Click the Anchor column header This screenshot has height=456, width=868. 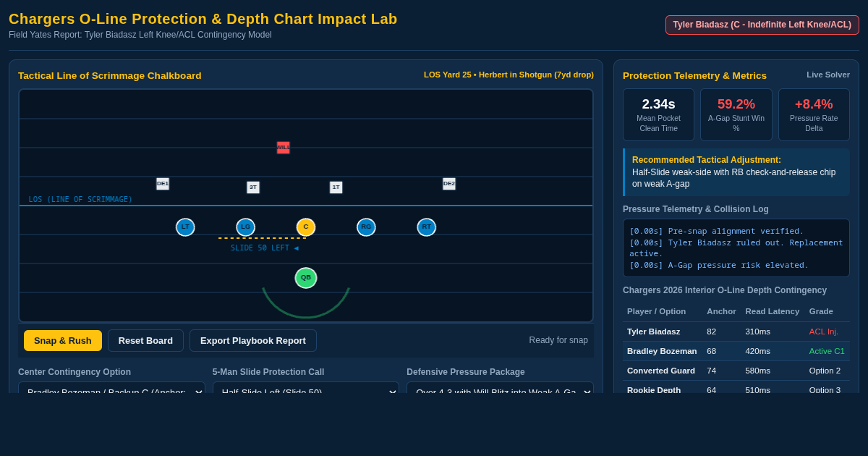721,311
